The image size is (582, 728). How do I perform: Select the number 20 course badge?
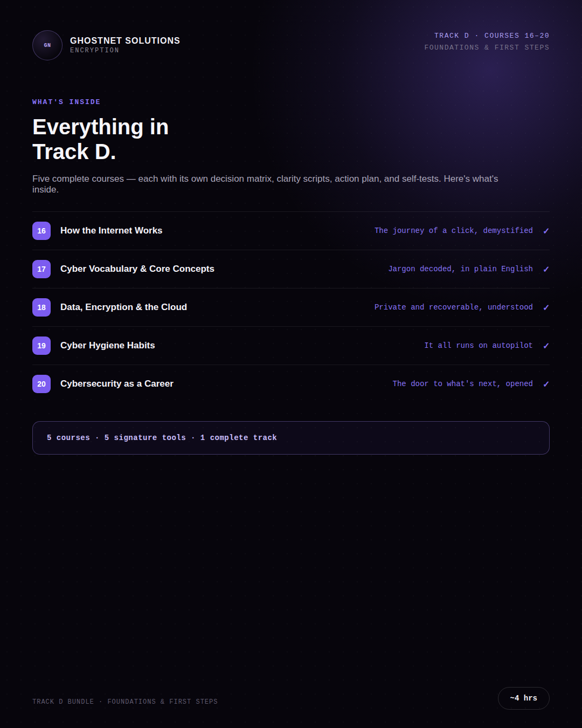[x=41, y=384]
